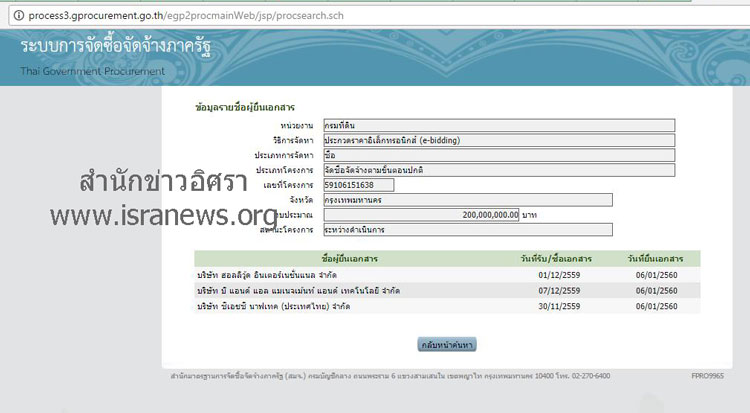
Task: Click the Thai Government Procurement subtitle
Action: pos(92,71)
